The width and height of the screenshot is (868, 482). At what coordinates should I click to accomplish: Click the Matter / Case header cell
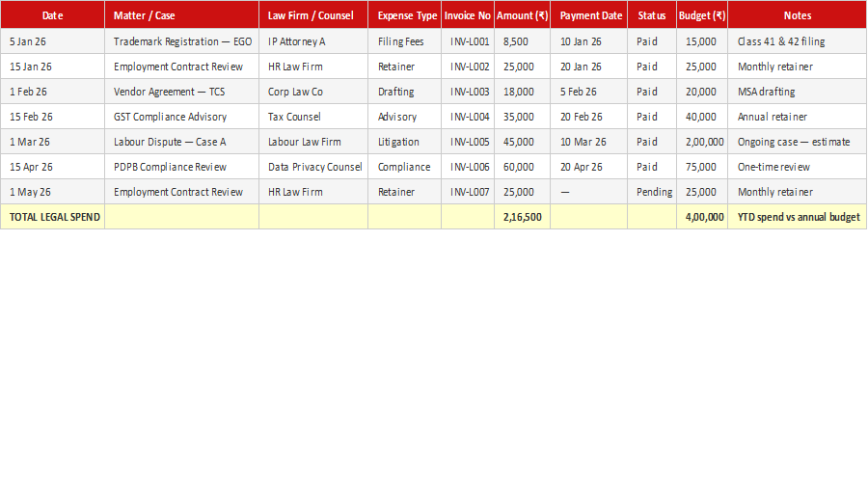(x=181, y=14)
